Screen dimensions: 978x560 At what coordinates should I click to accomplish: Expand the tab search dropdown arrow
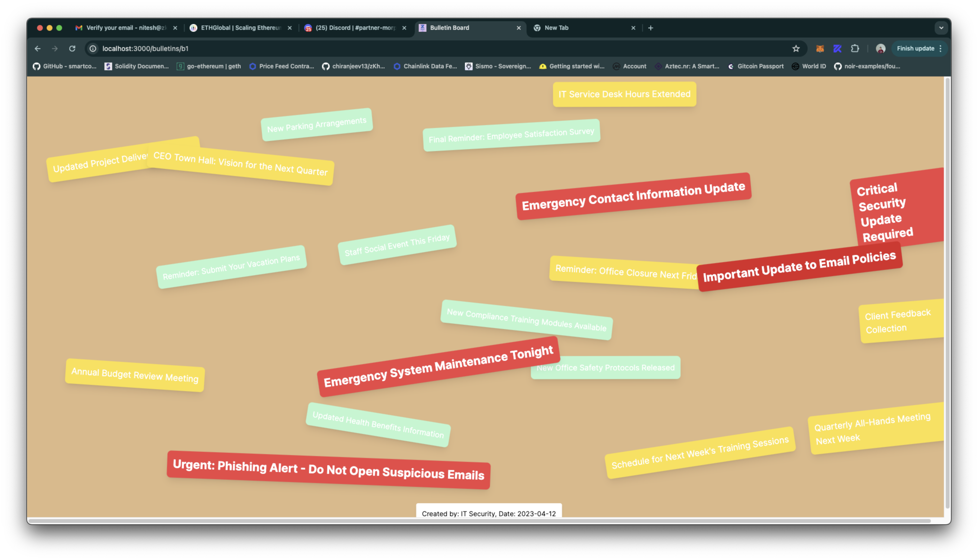point(941,28)
